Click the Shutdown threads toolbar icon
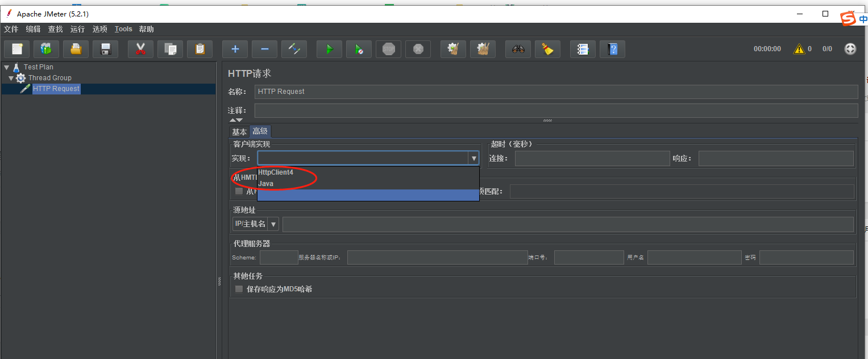This screenshot has width=868, height=359. pos(418,49)
